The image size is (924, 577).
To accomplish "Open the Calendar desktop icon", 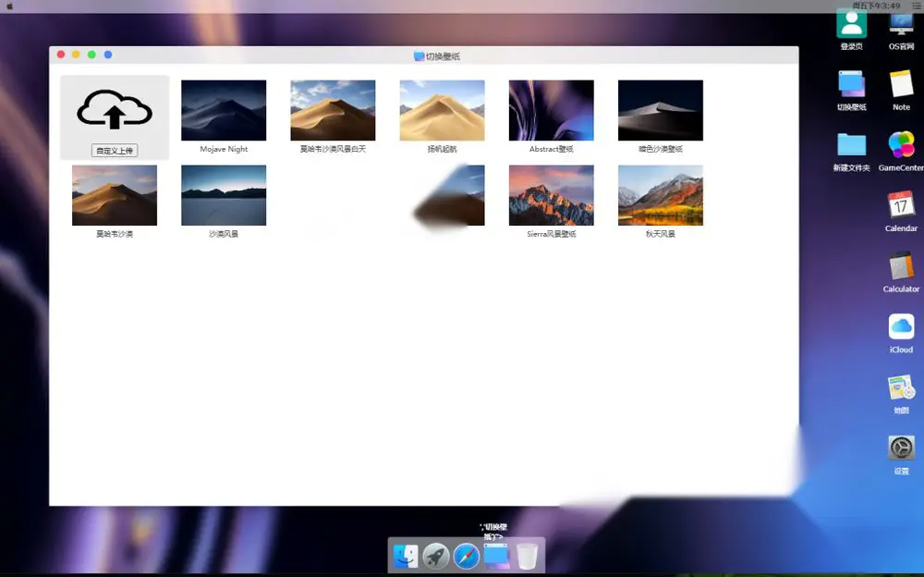I will click(x=901, y=205).
